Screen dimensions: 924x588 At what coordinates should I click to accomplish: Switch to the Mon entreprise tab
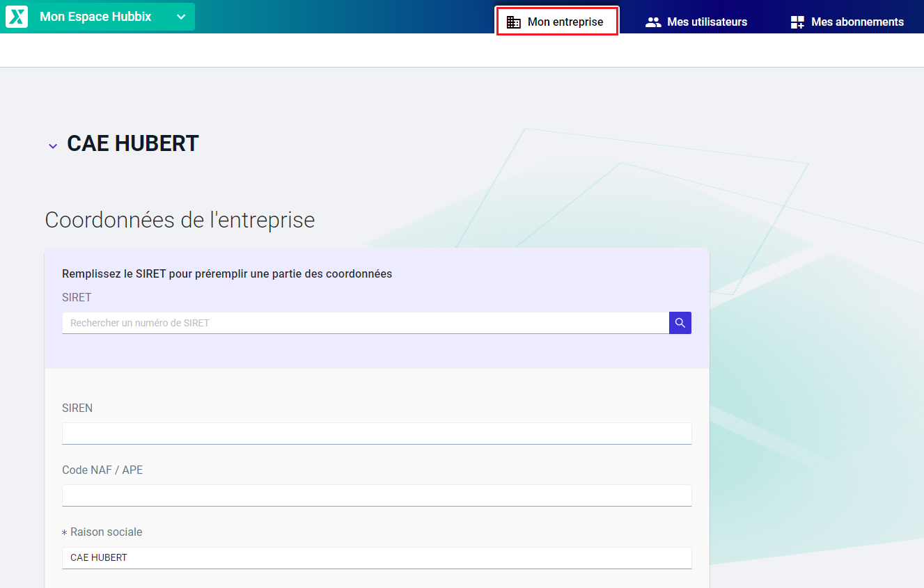click(565, 22)
